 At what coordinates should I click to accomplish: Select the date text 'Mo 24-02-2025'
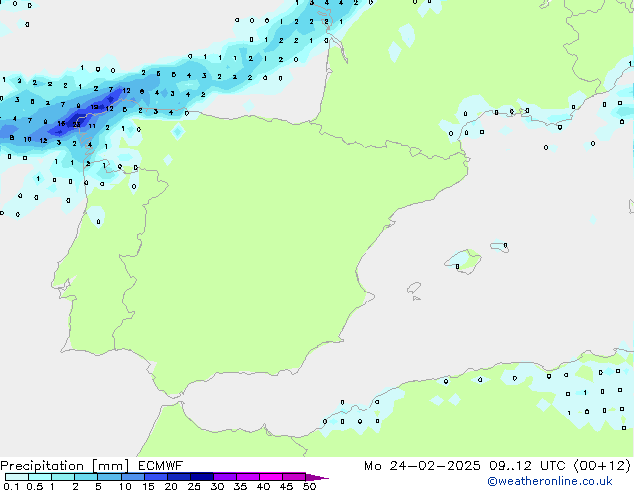pyautogui.click(x=422, y=466)
